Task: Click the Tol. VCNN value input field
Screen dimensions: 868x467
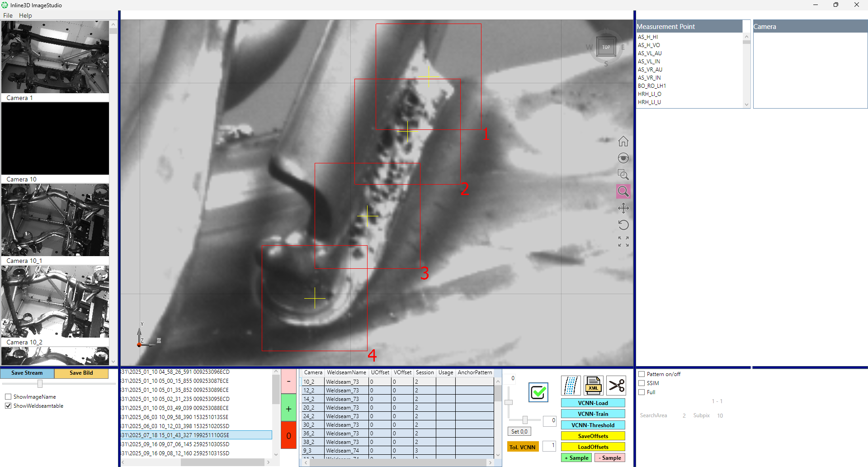Action: pyautogui.click(x=549, y=446)
